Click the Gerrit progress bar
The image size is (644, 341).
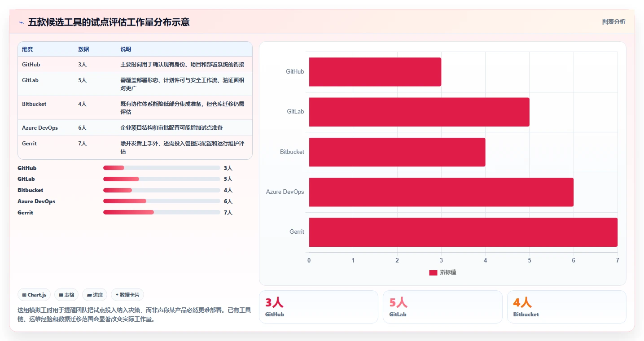[162, 212]
